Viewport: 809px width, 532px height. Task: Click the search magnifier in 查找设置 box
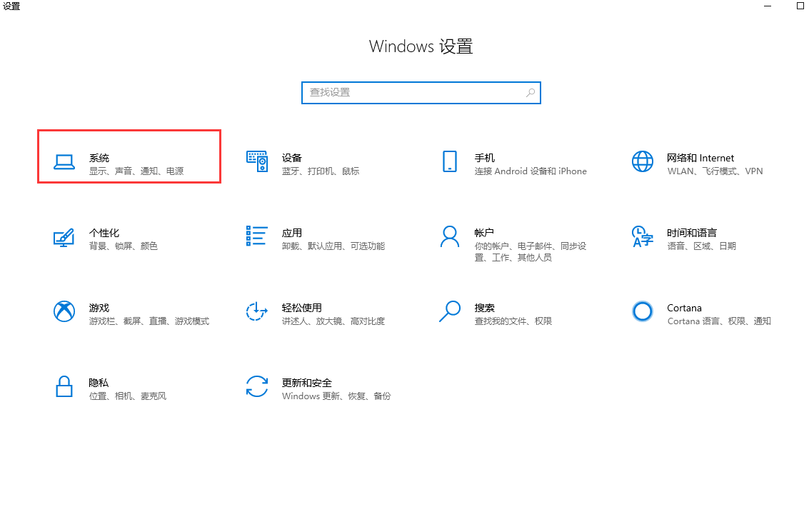[531, 92]
